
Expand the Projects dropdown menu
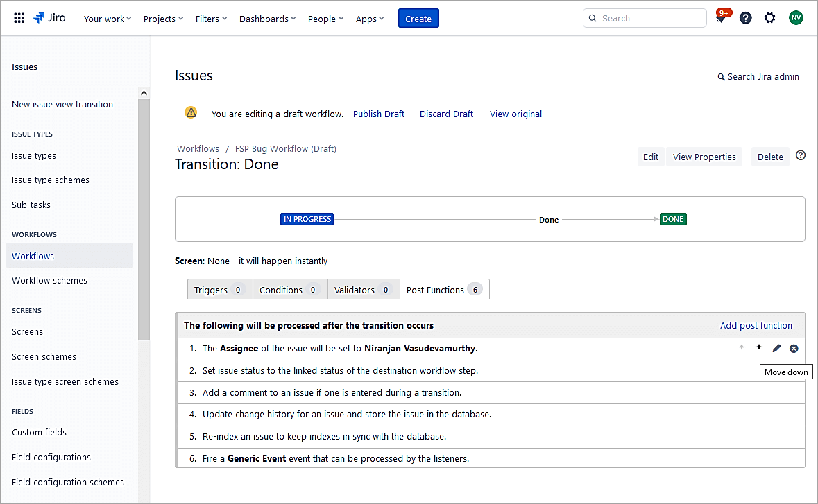click(x=163, y=19)
